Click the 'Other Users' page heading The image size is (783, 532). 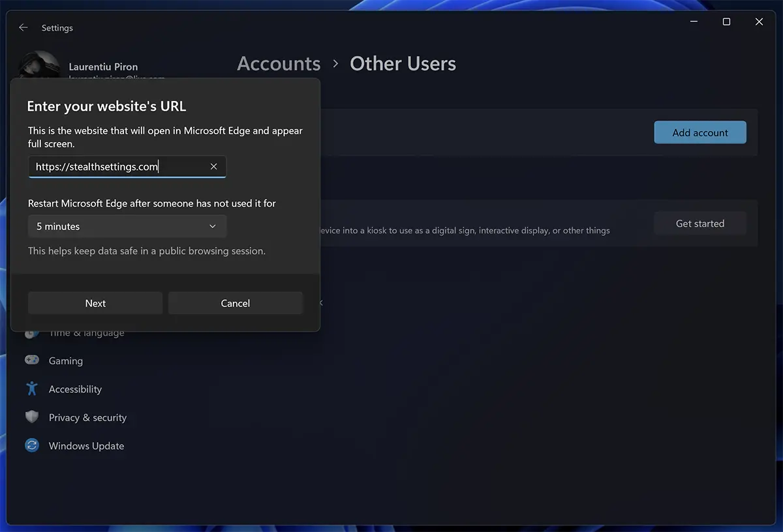coord(403,64)
